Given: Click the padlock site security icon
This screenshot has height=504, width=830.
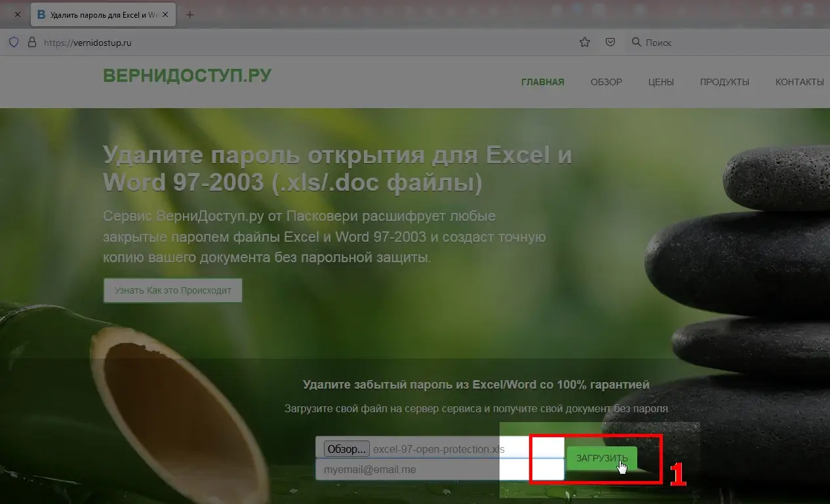Looking at the screenshot, I should coord(31,42).
